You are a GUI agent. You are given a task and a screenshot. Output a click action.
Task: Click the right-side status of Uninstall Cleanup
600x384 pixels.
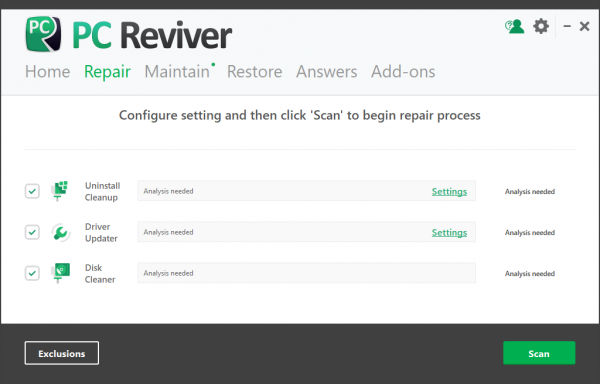530,191
